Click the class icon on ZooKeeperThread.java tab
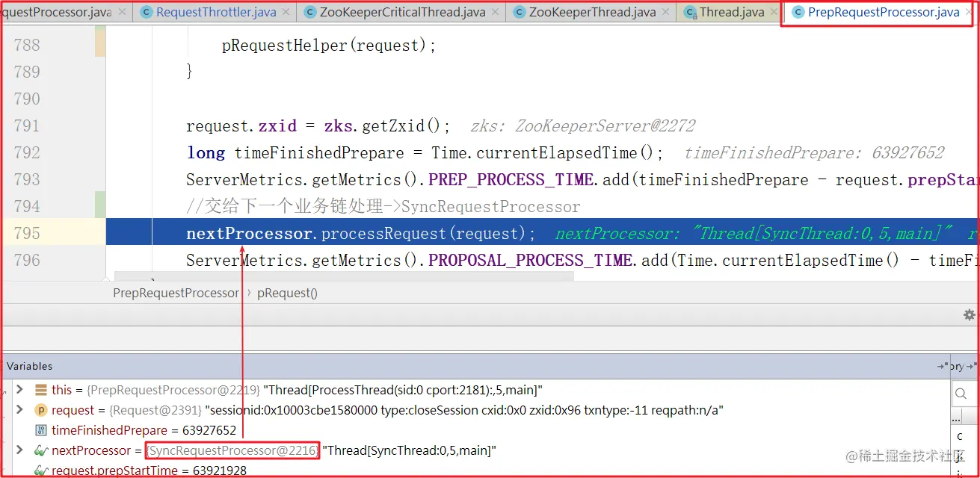 (520, 12)
